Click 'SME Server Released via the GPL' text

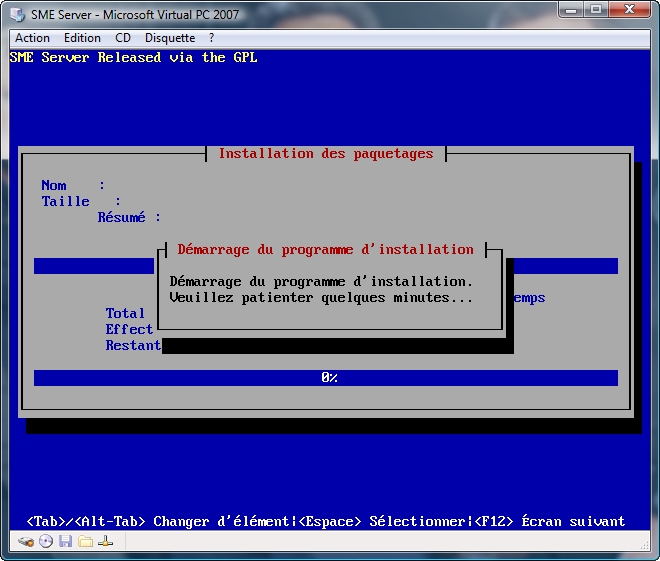click(133, 57)
